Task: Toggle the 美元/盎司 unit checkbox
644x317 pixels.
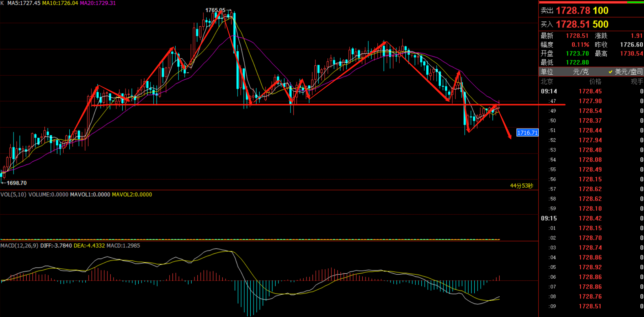Action: [x=611, y=72]
